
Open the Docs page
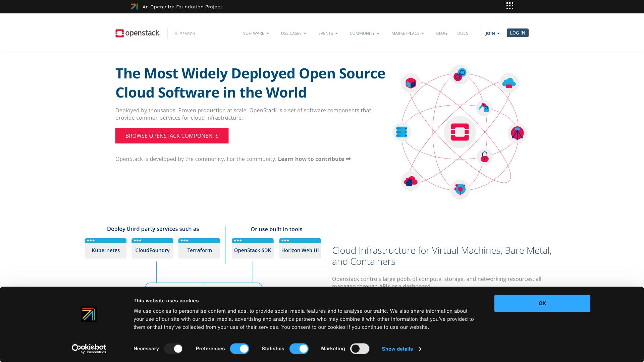tap(463, 33)
